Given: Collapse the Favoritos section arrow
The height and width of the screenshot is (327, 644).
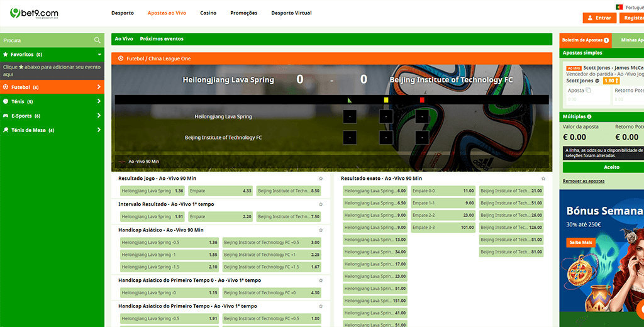Looking at the screenshot, I should (x=99, y=55).
